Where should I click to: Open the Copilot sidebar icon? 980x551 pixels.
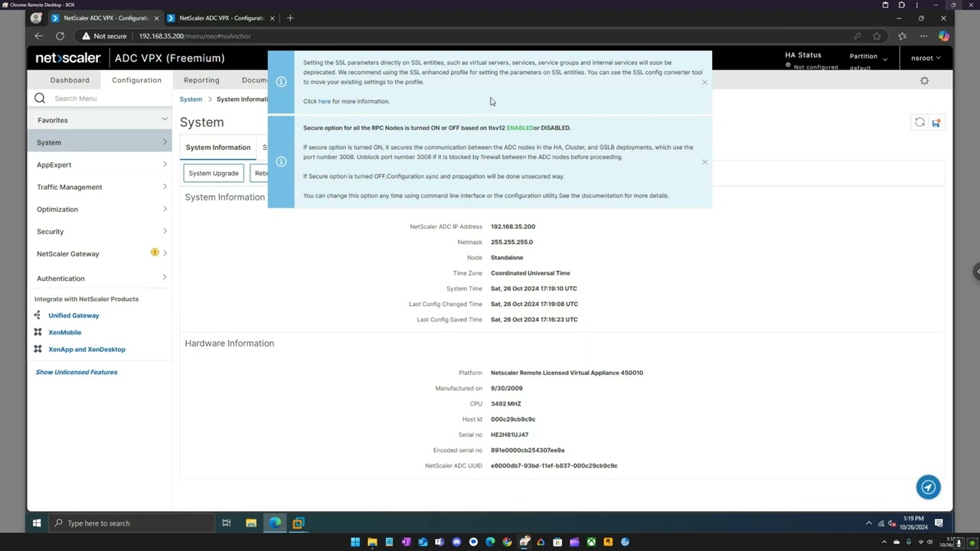[x=943, y=36]
